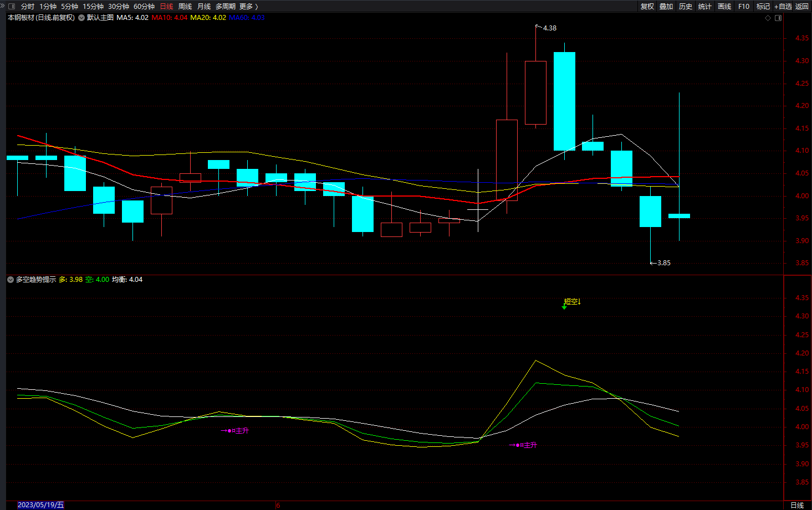
Task: Click the MA5: 4.02 label
Action: (x=132, y=18)
